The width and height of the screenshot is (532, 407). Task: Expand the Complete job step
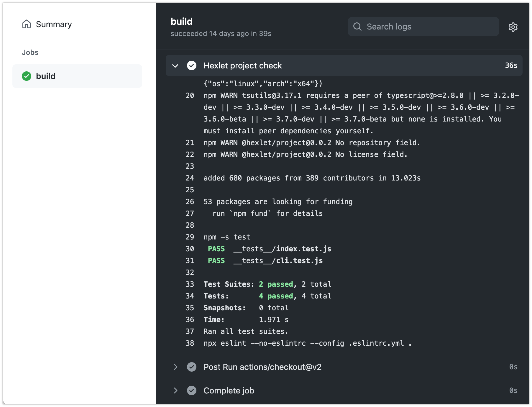[x=175, y=390]
